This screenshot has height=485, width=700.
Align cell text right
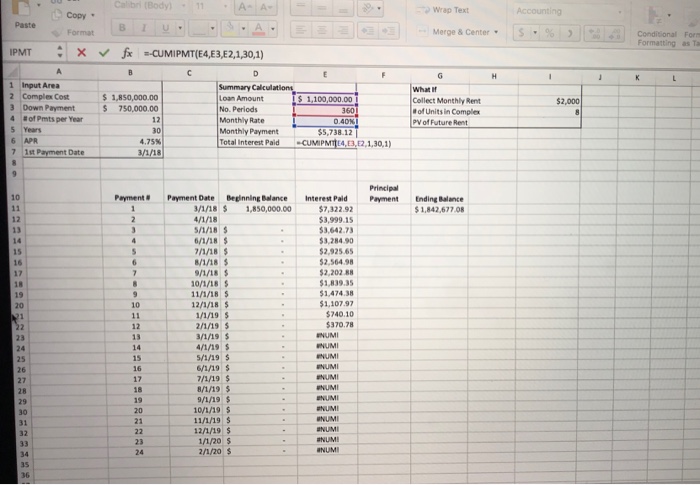pyautogui.click(x=342, y=30)
